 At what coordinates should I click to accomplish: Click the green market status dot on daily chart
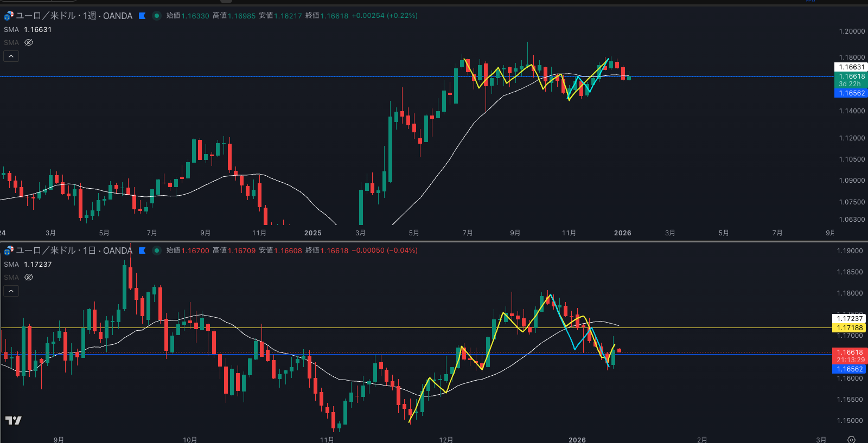pyautogui.click(x=157, y=251)
